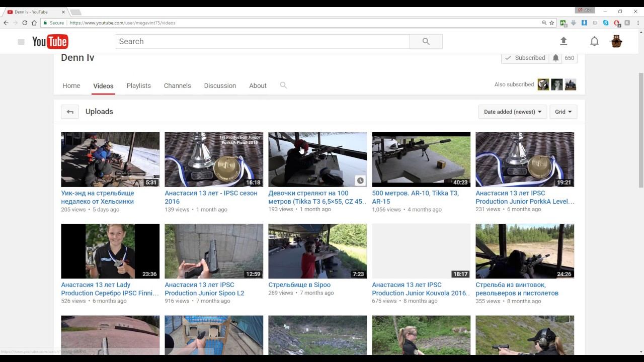Click the Denn Iv browser tab
The height and width of the screenshot is (362, 644).
34,12
